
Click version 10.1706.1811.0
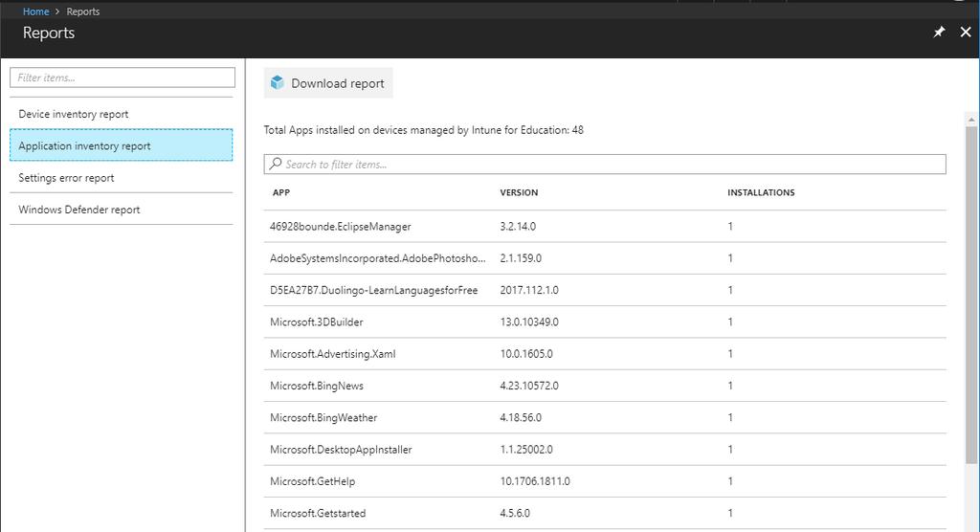point(535,481)
